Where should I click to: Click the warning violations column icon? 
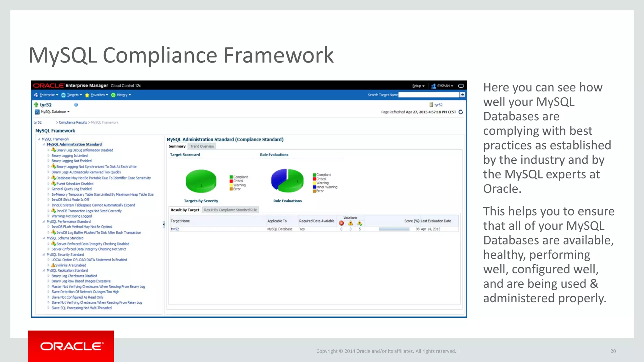pos(350,223)
